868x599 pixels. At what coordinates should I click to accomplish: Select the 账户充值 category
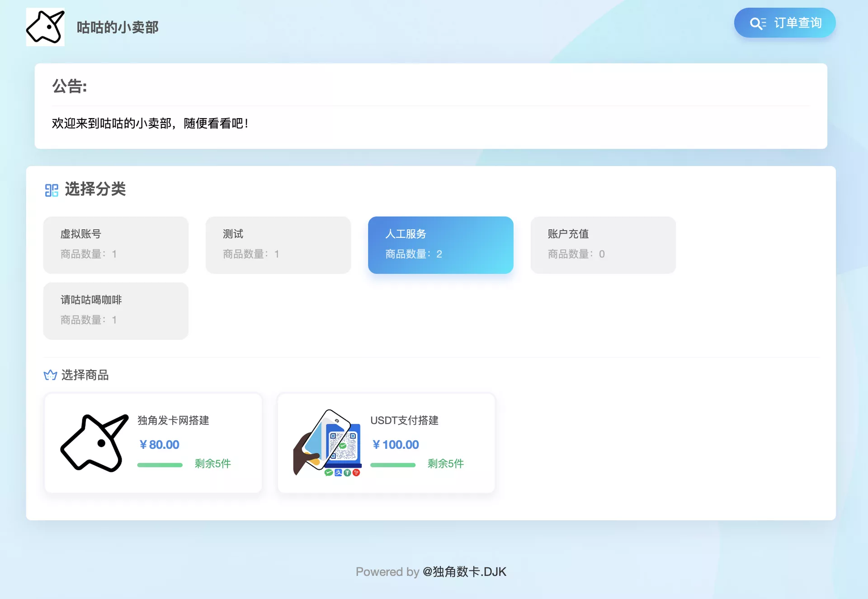pos(603,245)
